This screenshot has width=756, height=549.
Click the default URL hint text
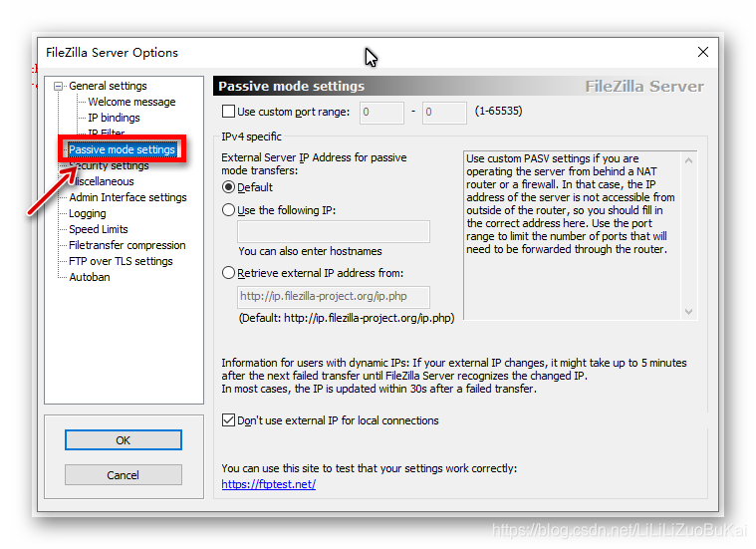click(x=347, y=319)
